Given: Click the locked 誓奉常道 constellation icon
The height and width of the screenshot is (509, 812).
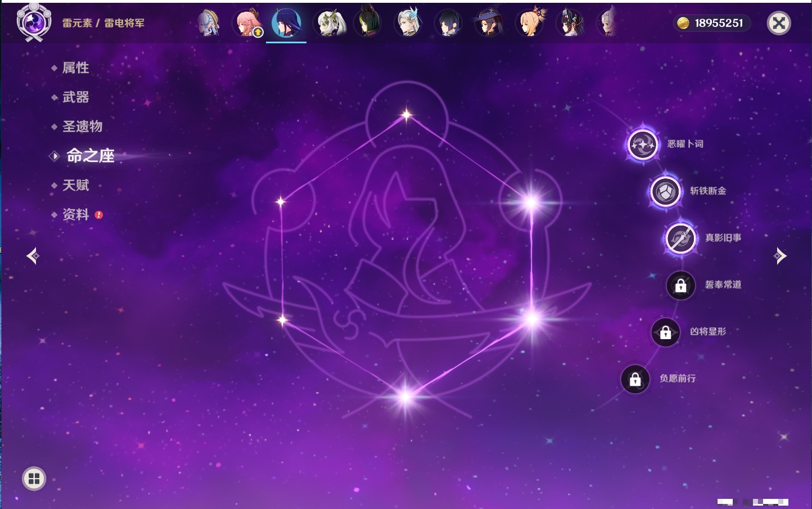Looking at the screenshot, I should [680, 286].
